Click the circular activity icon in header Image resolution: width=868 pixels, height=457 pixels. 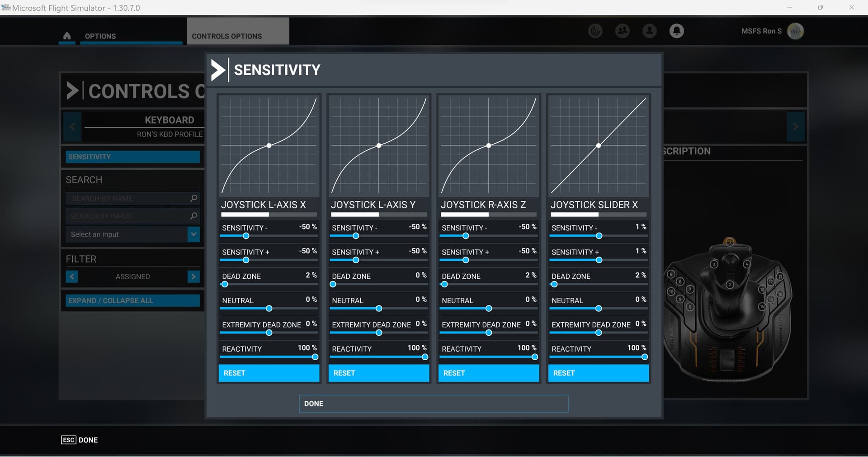[595, 31]
